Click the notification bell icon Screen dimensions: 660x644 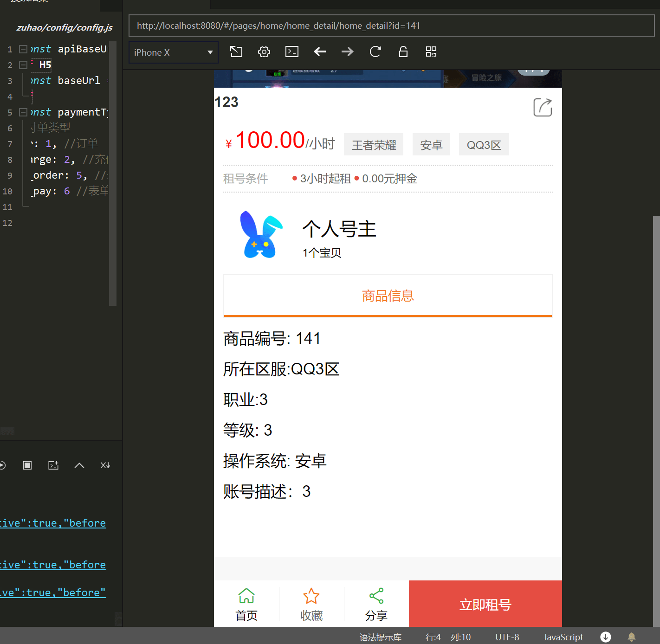click(632, 637)
